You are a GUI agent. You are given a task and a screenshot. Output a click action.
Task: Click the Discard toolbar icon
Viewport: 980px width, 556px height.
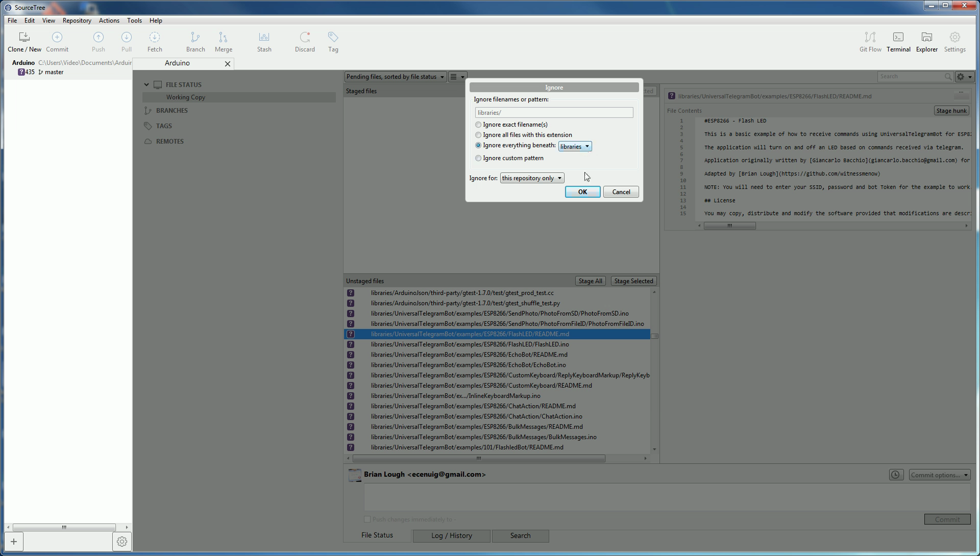(x=305, y=42)
